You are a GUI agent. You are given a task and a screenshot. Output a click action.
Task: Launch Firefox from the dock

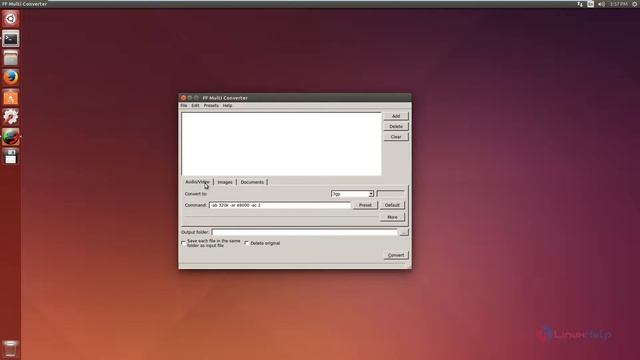tap(11, 78)
